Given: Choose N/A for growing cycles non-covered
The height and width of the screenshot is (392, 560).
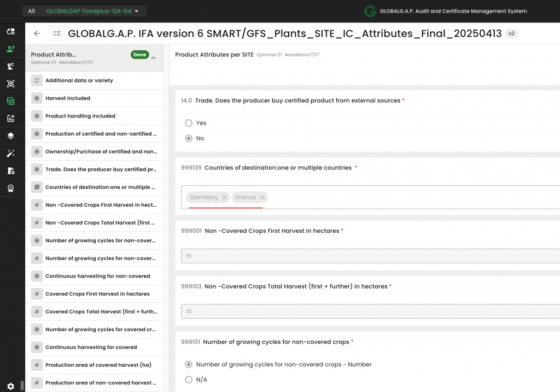Looking at the screenshot, I should click(189, 379).
